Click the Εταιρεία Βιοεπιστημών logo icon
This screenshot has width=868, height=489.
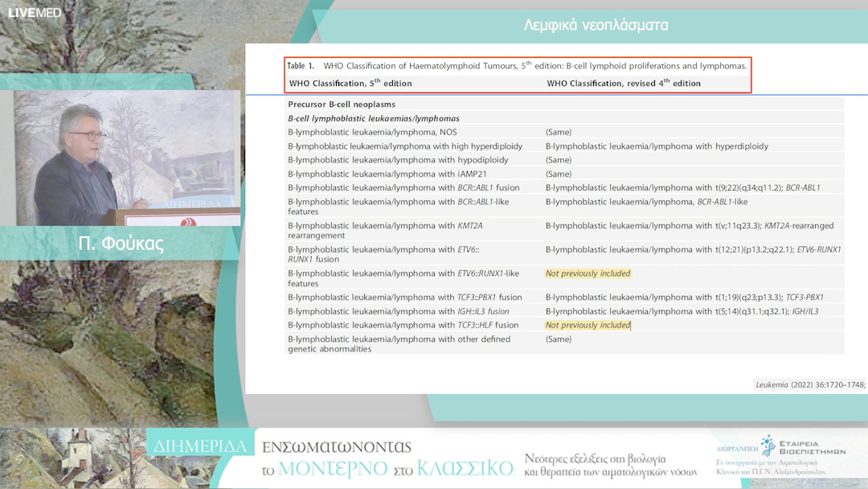(769, 444)
